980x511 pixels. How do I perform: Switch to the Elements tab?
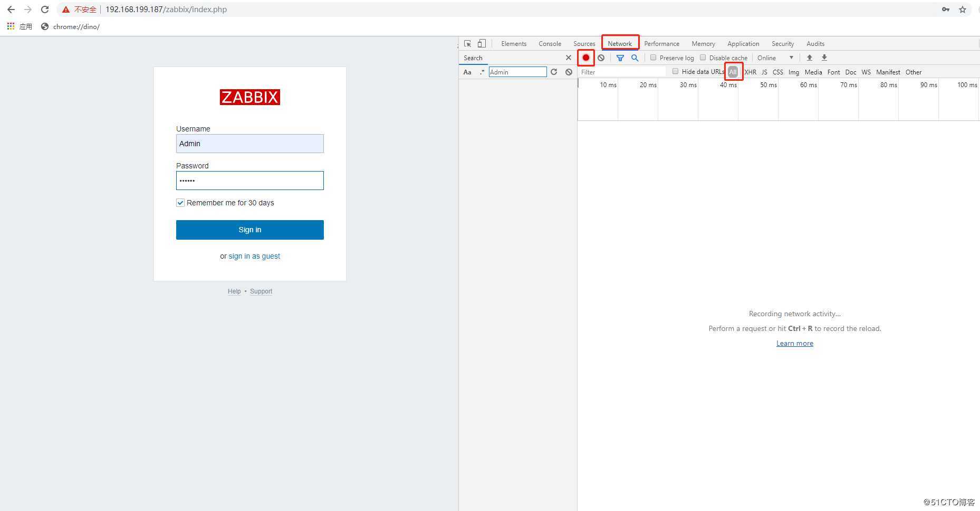tap(514, 44)
